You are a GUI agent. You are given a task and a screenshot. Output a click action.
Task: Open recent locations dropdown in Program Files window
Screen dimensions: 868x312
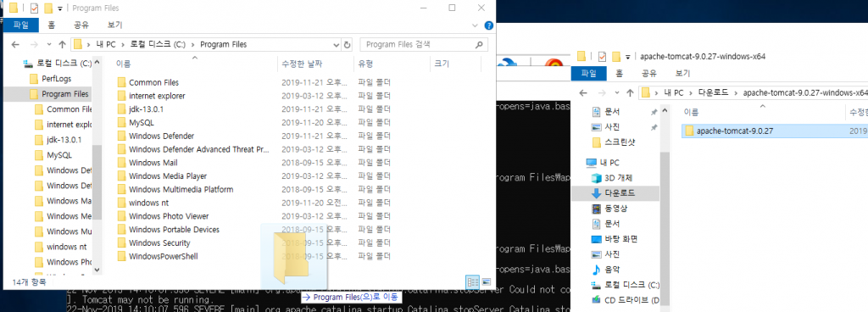(x=49, y=44)
